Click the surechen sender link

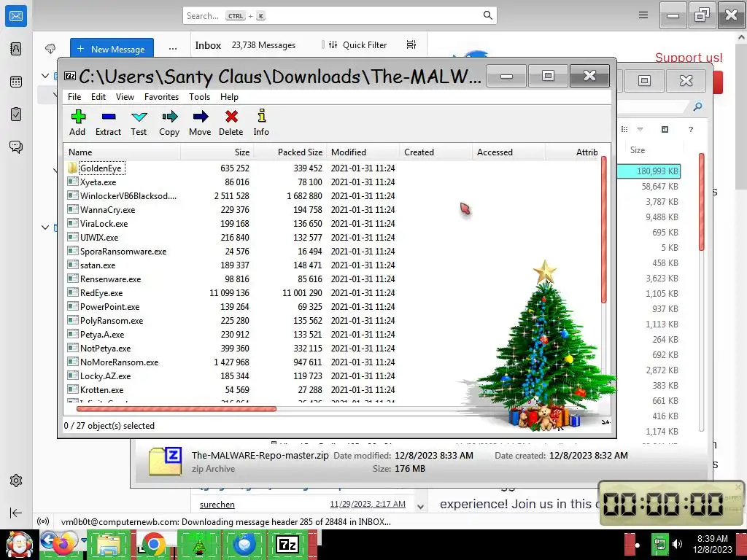pyautogui.click(x=217, y=505)
